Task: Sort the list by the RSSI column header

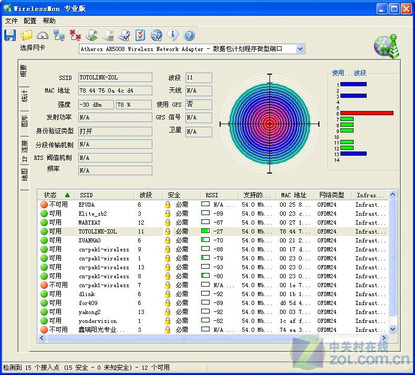Action: [x=220, y=195]
